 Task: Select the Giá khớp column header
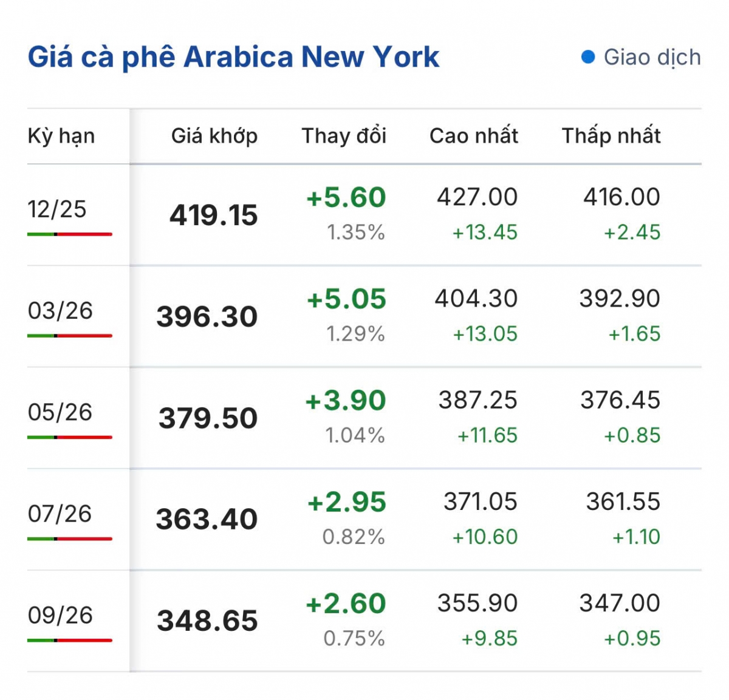coord(214,136)
